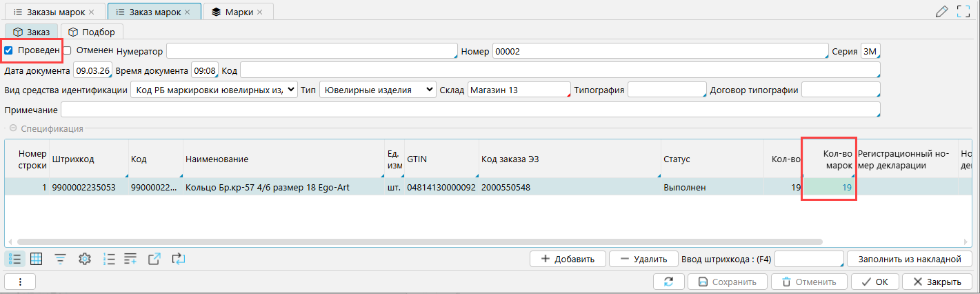The height and width of the screenshot is (294, 980).
Task: Click the open in new window icon
Action: [154, 259]
